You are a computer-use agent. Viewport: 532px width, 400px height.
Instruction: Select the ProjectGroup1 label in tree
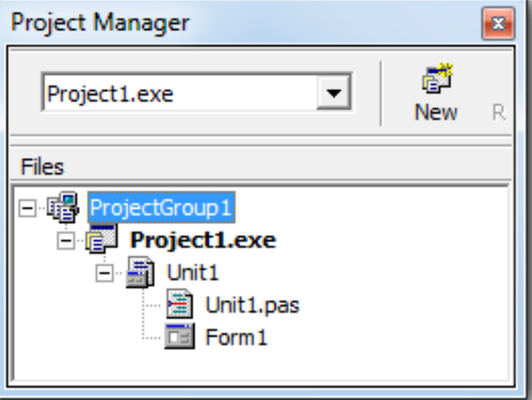(x=161, y=207)
